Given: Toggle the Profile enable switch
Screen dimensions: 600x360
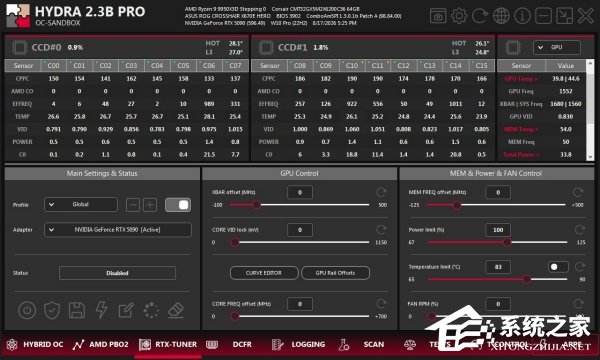Looking at the screenshot, I should pos(178,205).
